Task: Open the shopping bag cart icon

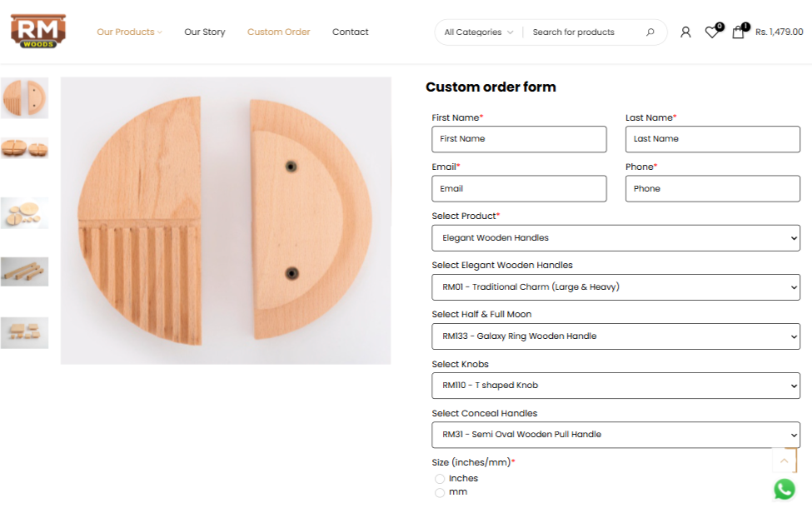Action: pos(738,32)
